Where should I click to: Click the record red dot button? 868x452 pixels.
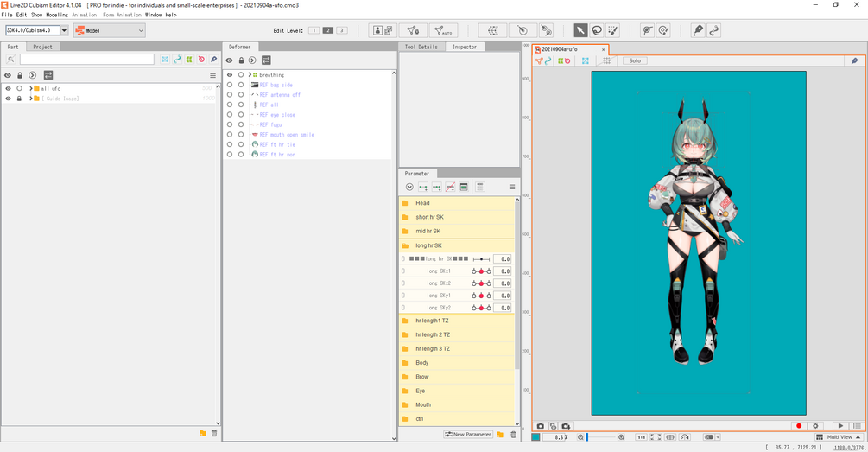pyautogui.click(x=799, y=426)
